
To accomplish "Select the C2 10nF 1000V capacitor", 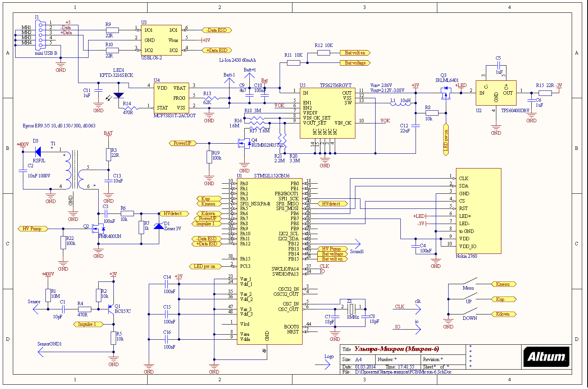I will coord(23,170).
